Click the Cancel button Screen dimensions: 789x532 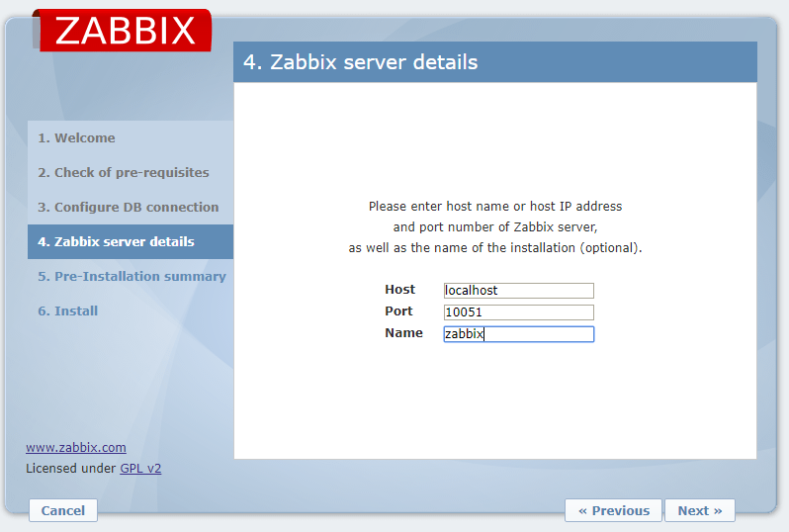point(63,510)
